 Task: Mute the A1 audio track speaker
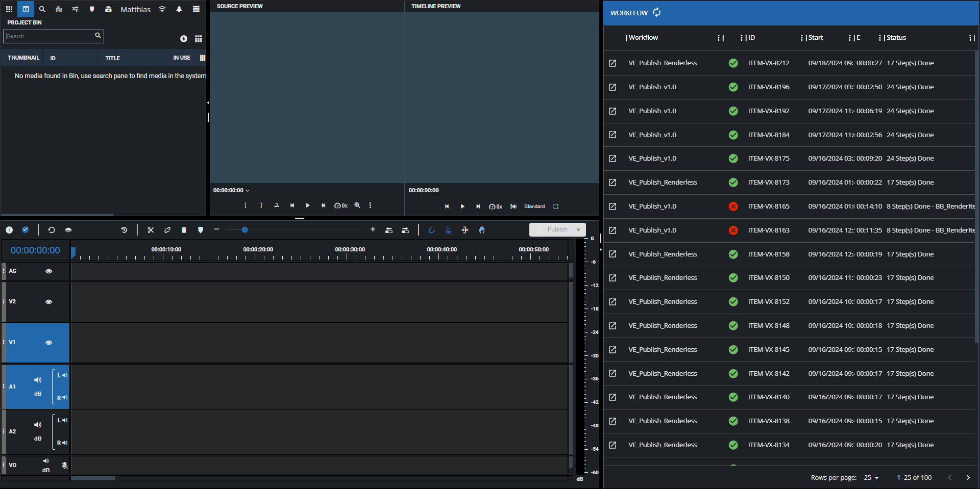click(x=37, y=379)
